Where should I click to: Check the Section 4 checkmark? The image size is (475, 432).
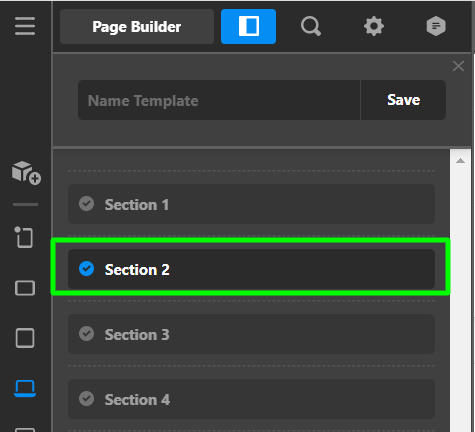[87, 399]
